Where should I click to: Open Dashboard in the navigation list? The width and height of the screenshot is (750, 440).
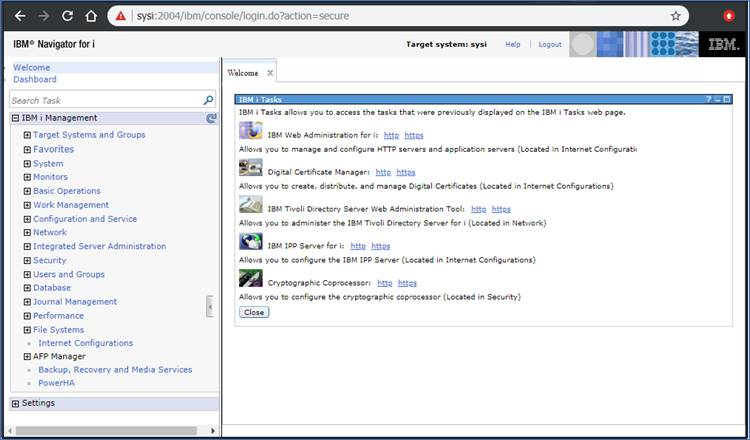click(34, 79)
